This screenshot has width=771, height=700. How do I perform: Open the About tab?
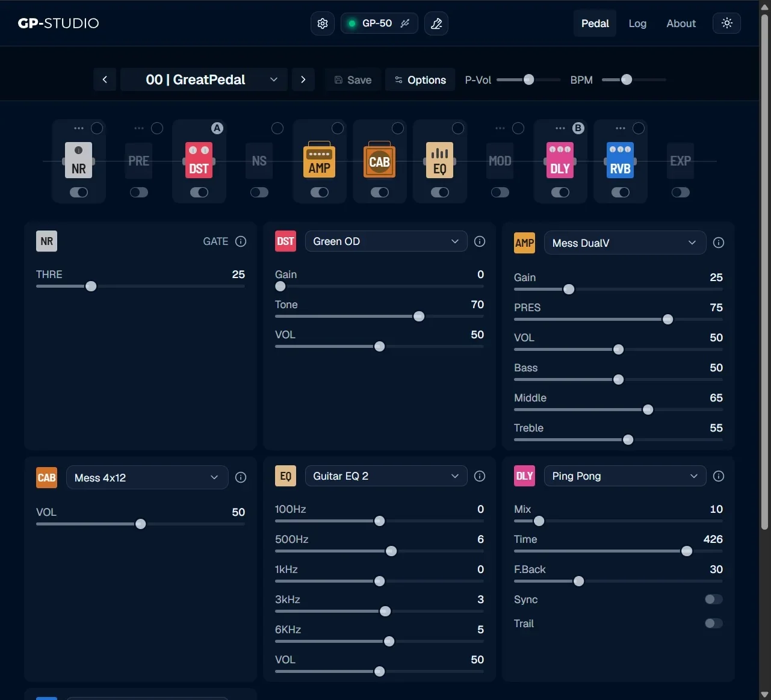681,23
